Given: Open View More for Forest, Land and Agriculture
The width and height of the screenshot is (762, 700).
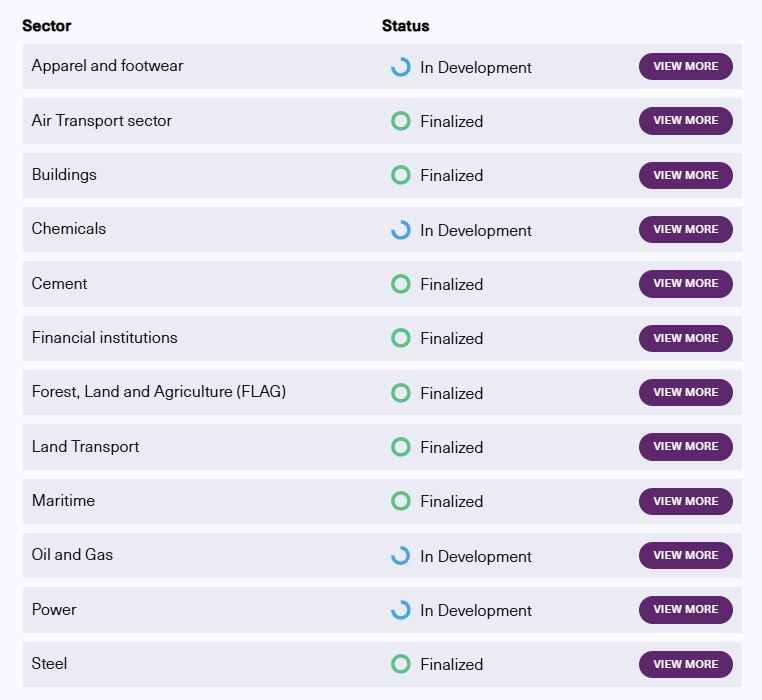Looking at the screenshot, I should click(686, 392).
